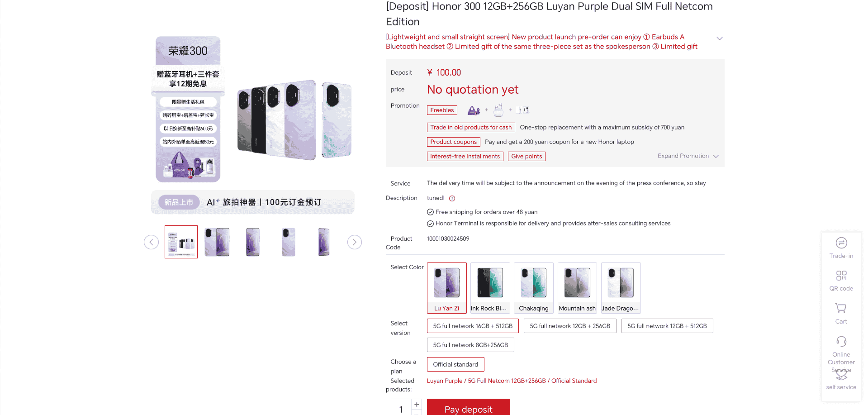Image resolution: width=868 pixels, height=415 pixels.
Task: Select 5G full network 8GB+256GB version
Action: [x=470, y=345]
